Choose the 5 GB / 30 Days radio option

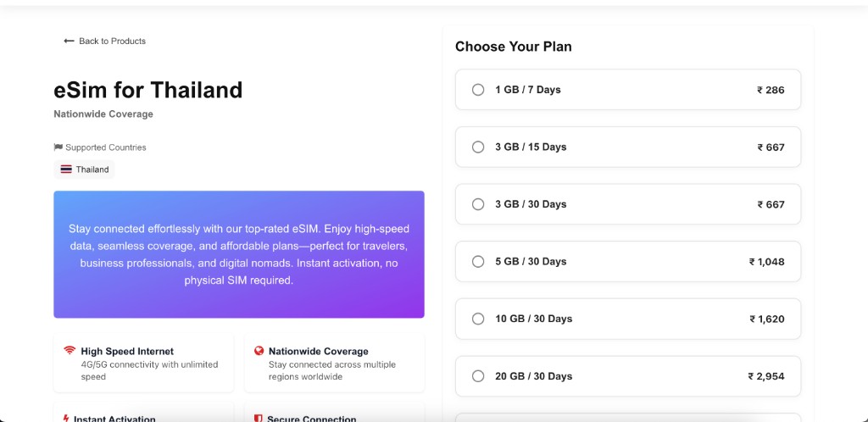click(478, 261)
